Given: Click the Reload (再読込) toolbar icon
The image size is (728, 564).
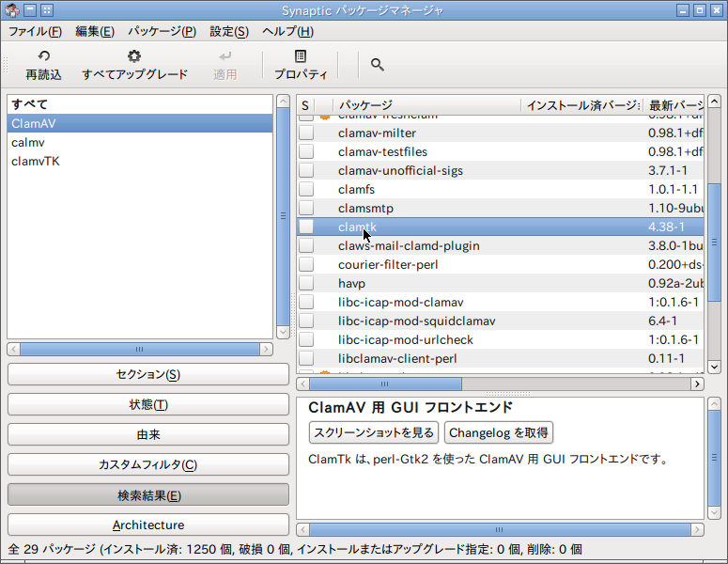Looking at the screenshot, I should 43,56.
